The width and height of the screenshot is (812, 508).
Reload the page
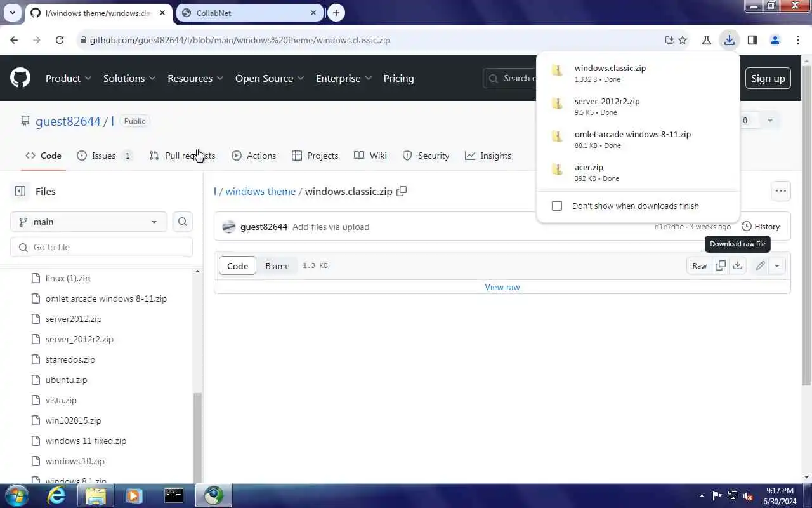click(60, 40)
